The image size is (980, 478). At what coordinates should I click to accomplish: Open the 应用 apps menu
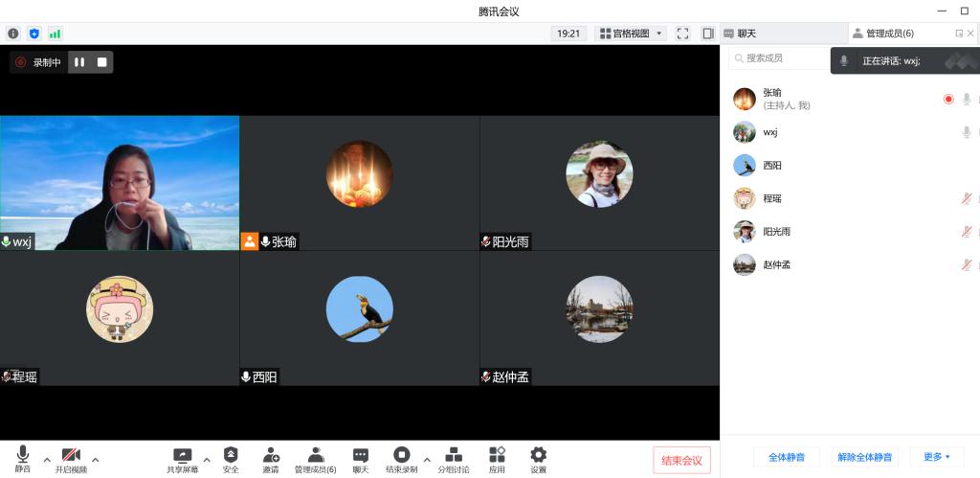tap(497, 459)
